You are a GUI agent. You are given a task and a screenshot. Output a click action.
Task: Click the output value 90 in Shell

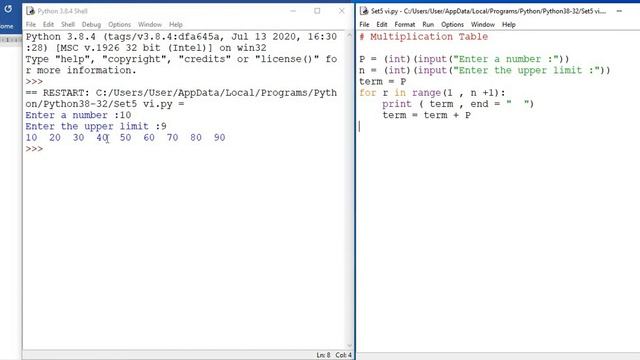(x=220, y=138)
